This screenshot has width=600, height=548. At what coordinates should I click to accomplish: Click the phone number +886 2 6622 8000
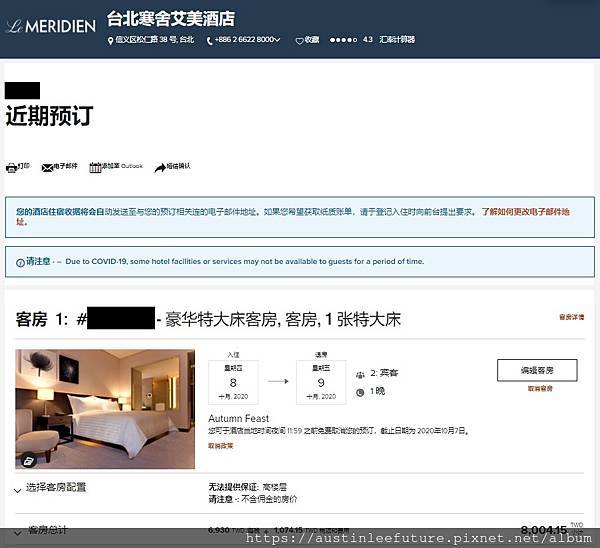click(244, 39)
